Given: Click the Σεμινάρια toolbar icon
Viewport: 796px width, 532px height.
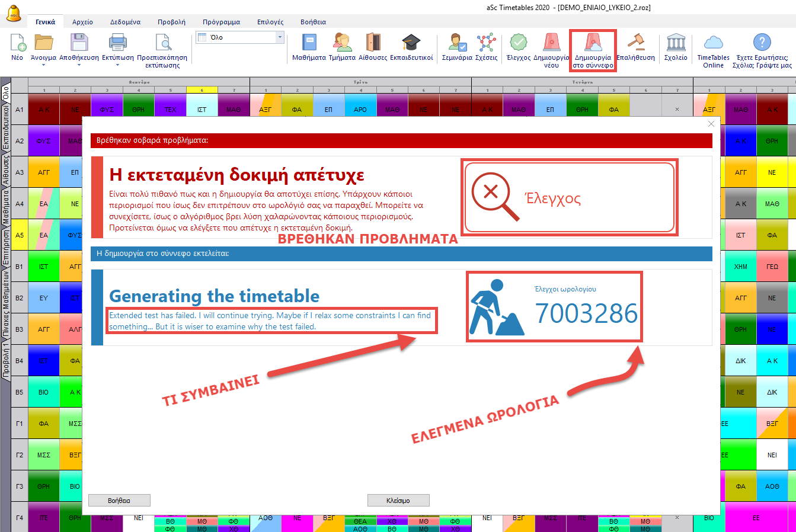Looking at the screenshot, I should (457, 44).
